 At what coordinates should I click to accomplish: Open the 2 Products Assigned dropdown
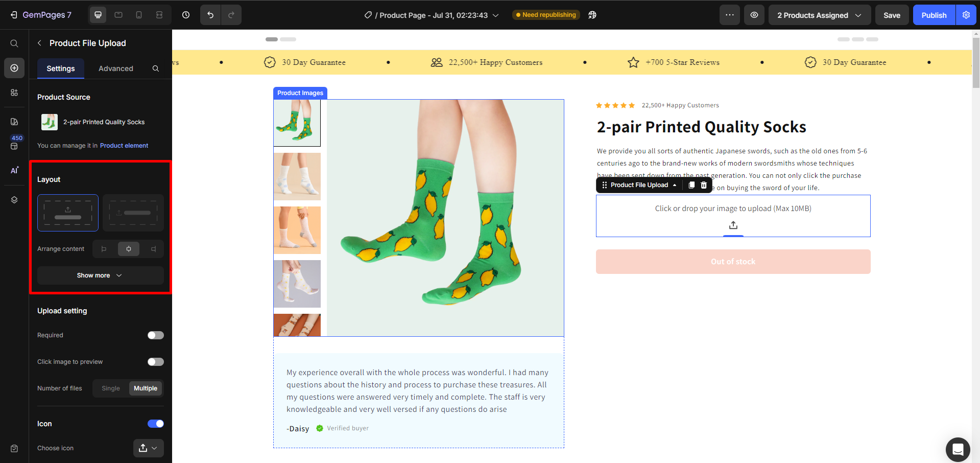point(819,15)
